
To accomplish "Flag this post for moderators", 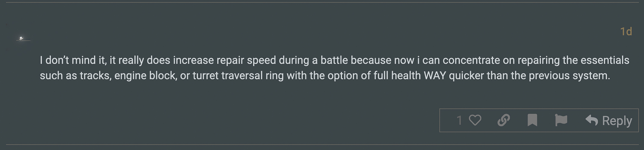I will (x=561, y=120).
